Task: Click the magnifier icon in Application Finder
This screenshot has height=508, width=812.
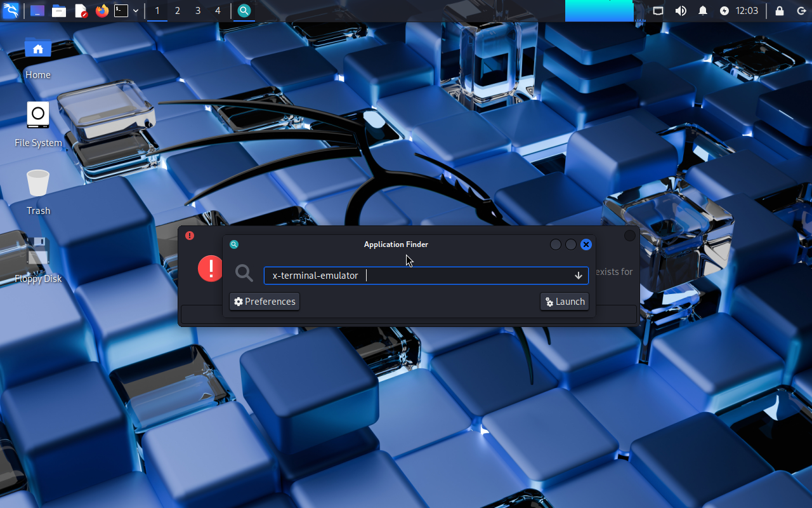Action: (244, 273)
